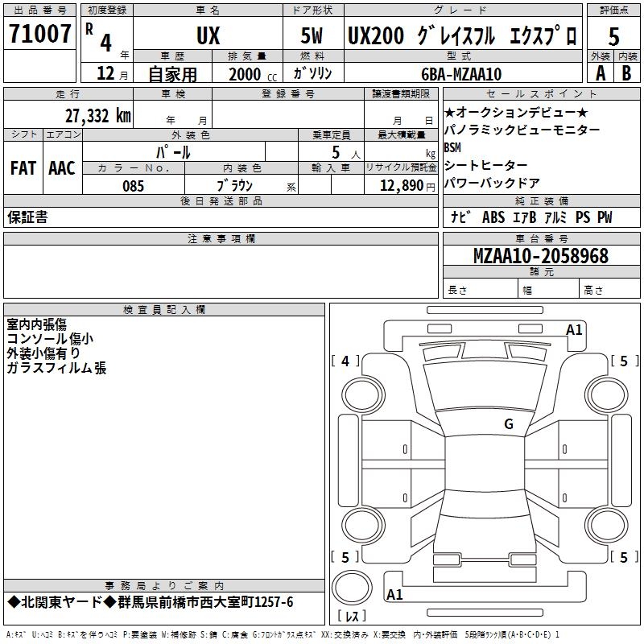Click the ガラスフィルム張 inspector note
Image resolution: width=644 pixels, height=644 pixels.
pos(56,369)
